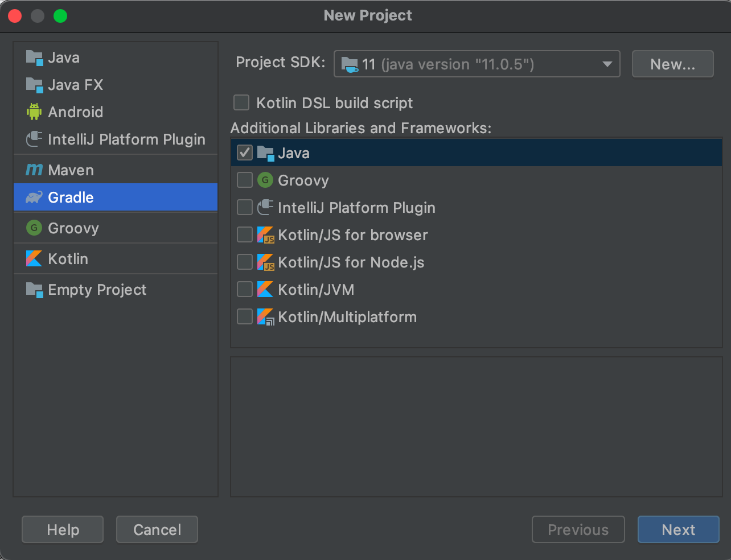Click the Java folder icon in the sidebar

click(34, 57)
